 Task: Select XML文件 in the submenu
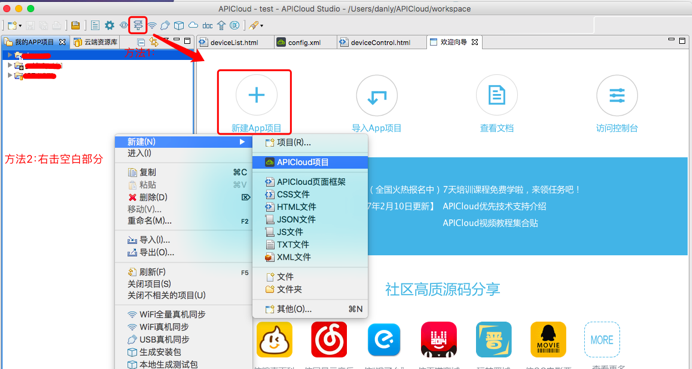[x=310, y=257]
